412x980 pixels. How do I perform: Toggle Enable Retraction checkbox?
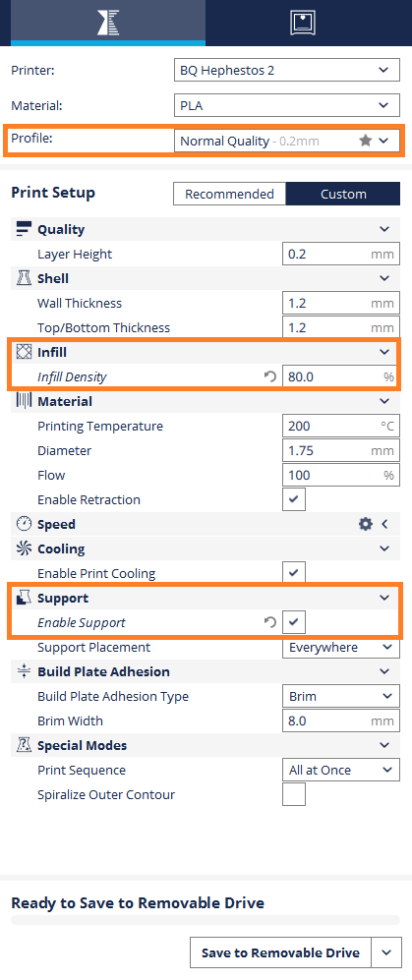tap(294, 500)
